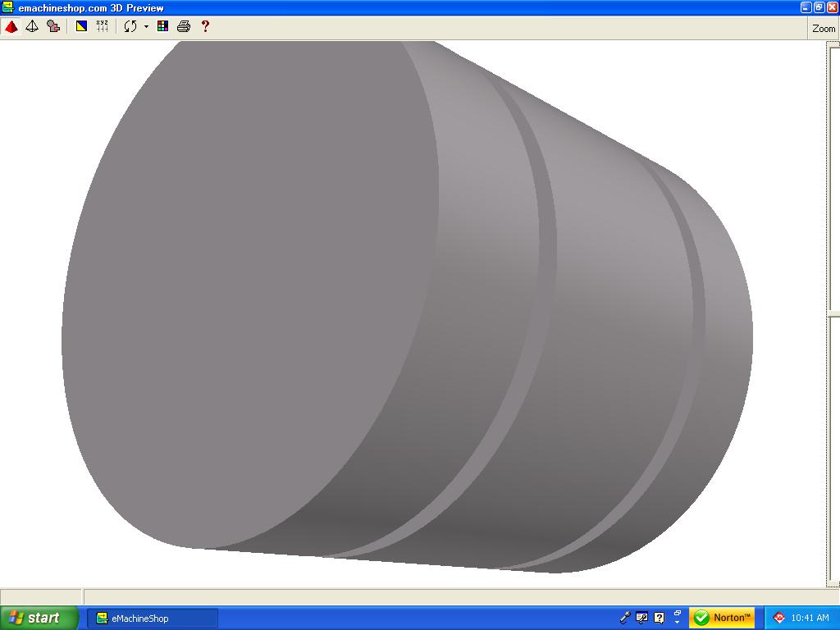Click the rotate arrows toolbar icon

click(130, 26)
